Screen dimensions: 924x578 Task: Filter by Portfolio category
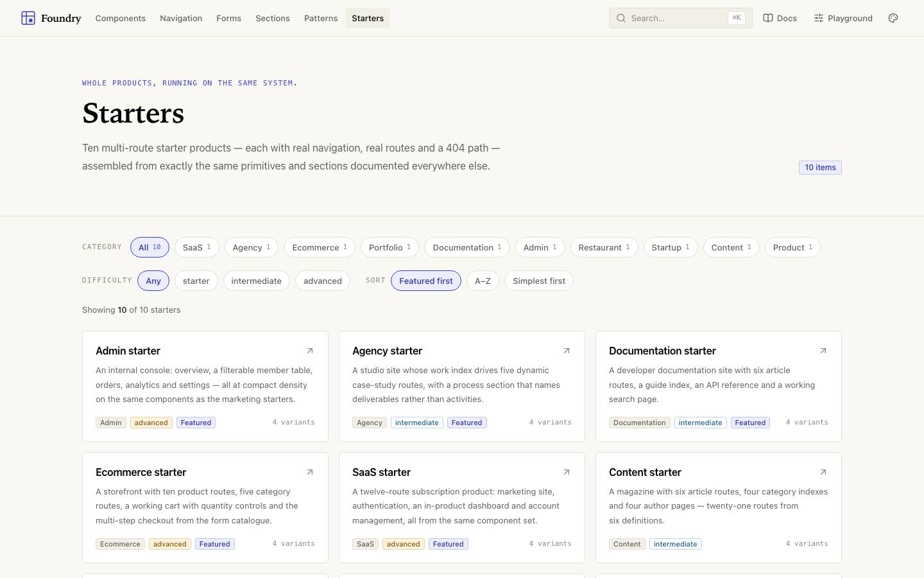click(389, 247)
